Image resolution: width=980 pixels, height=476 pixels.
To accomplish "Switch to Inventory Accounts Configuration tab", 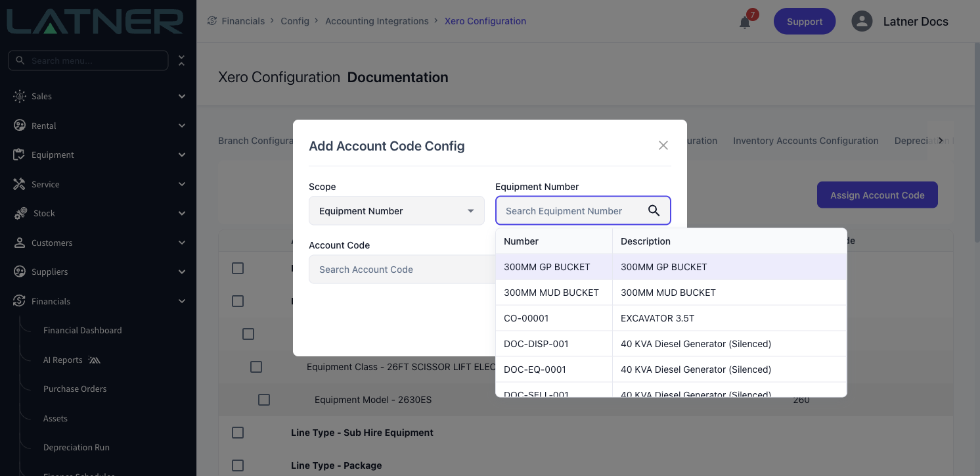I will [x=806, y=141].
